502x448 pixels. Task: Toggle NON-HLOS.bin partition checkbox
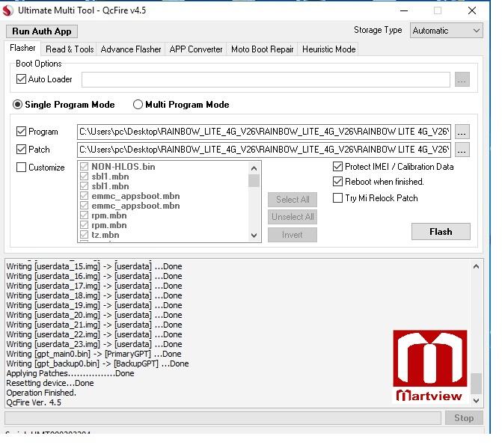pos(85,166)
